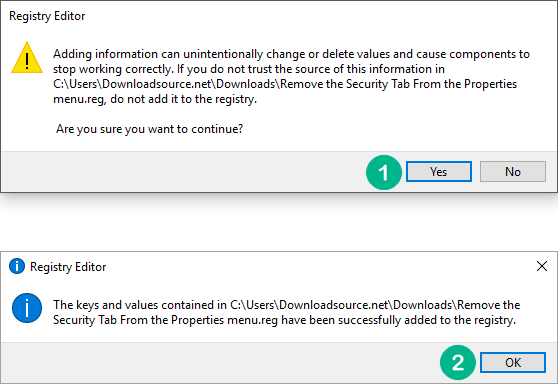Click OK in the success dialog

tap(512, 362)
